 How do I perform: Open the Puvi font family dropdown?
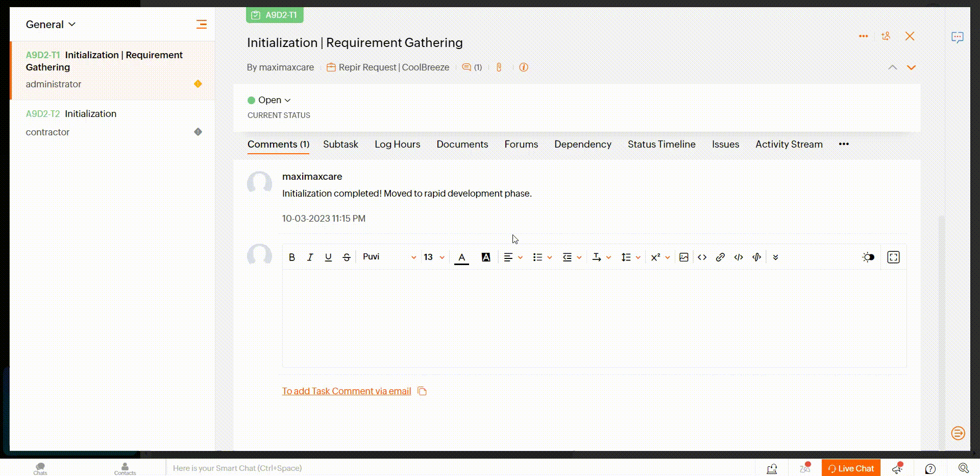point(389,257)
